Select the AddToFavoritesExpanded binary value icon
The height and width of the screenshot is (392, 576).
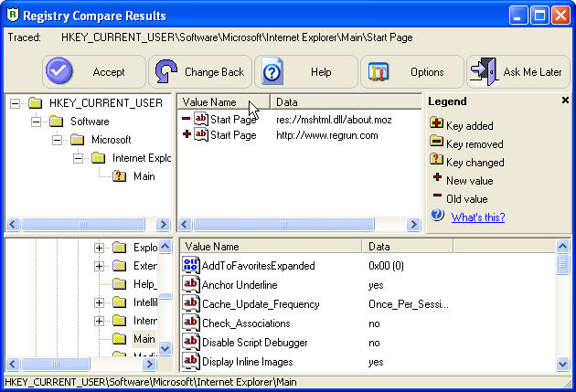click(x=191, y=266)
